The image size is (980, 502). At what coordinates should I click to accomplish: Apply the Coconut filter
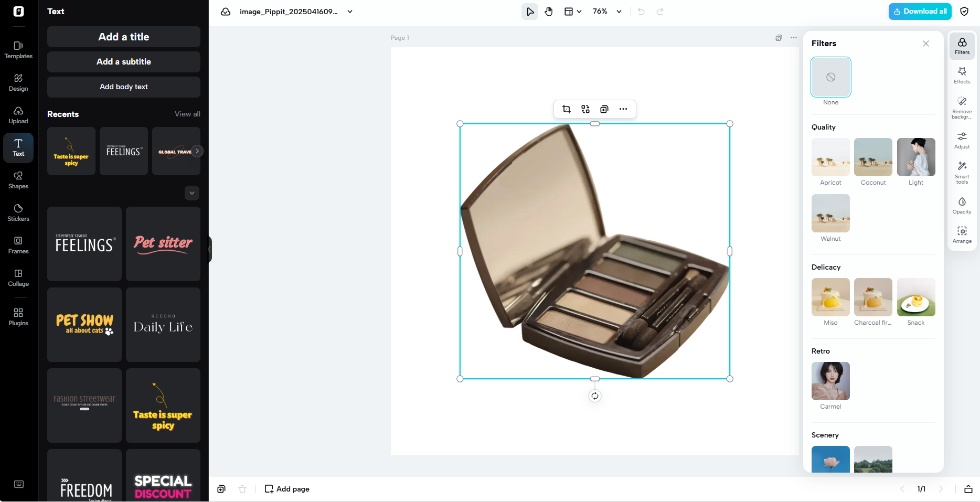(x=874, y=157)
